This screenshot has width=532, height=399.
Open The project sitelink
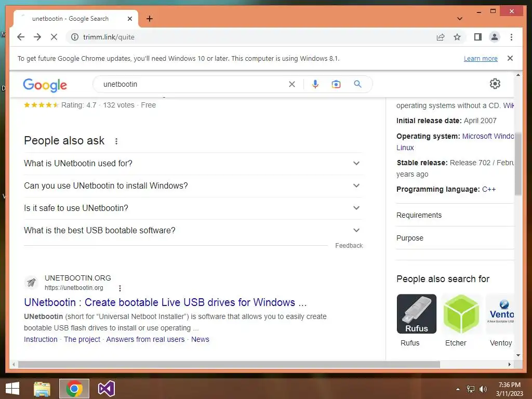pyautogui.click(x=82, y=339)
